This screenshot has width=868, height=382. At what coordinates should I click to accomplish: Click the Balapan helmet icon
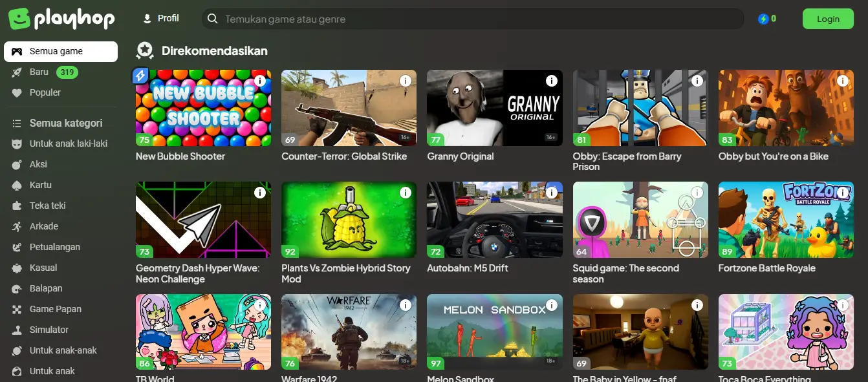tap(17, 288)
